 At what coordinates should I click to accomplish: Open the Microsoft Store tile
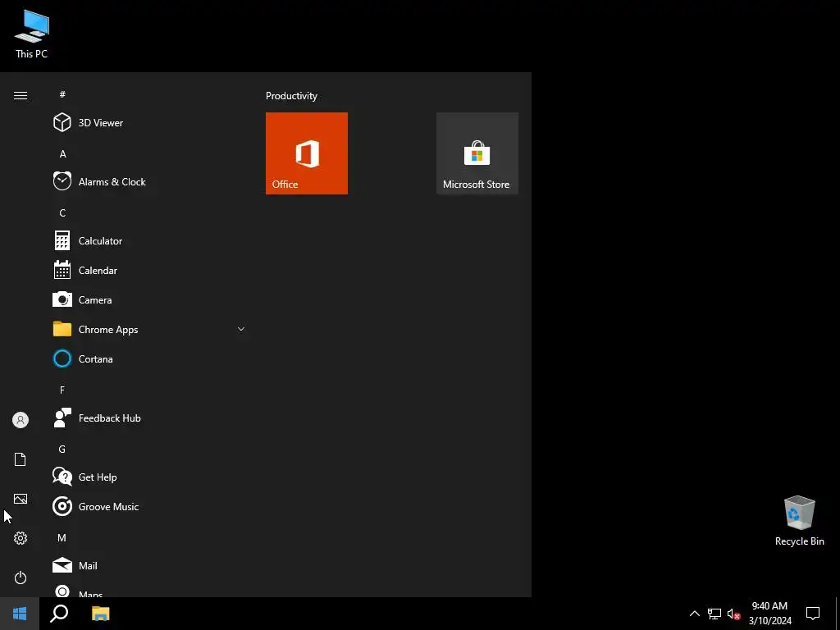pos(477,153)
